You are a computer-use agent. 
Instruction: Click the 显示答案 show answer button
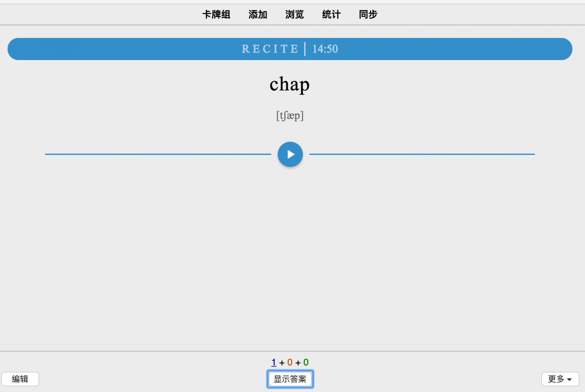pyautogui.click(x=290, y=379)
